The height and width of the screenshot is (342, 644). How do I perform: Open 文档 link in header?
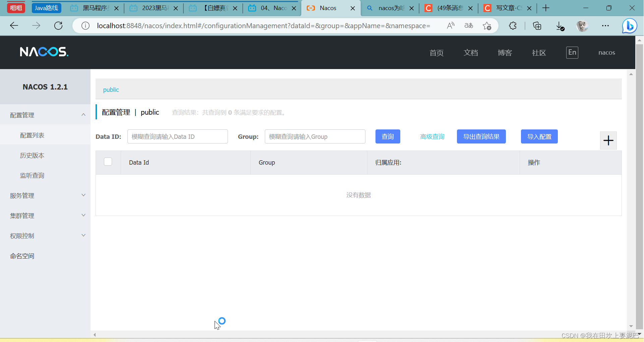[471, 53]
